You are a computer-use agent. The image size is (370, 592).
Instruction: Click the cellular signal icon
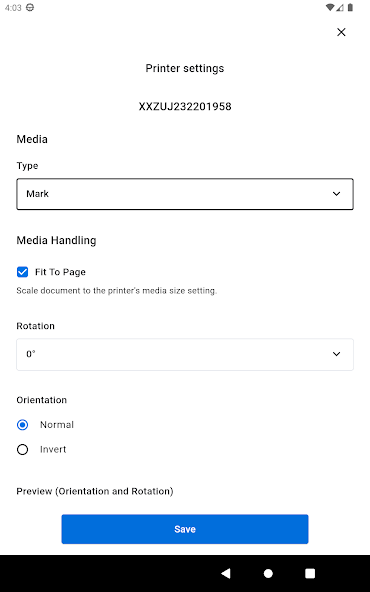coord(340,8)
